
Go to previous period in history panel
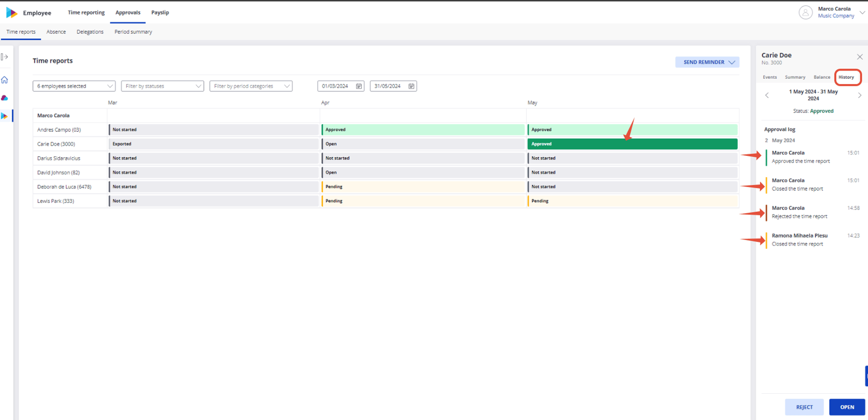pyautogui.click(x=767, y=95)
